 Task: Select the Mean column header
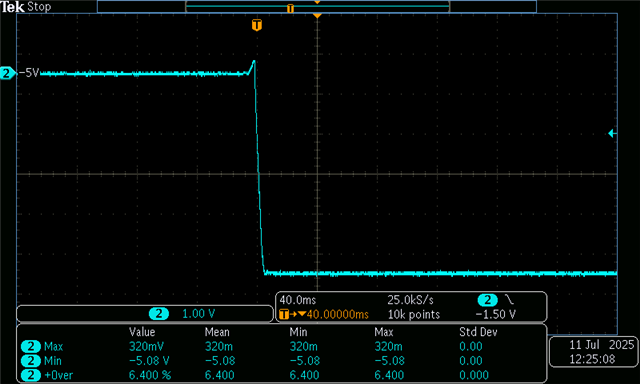click(x=217, y=332)
